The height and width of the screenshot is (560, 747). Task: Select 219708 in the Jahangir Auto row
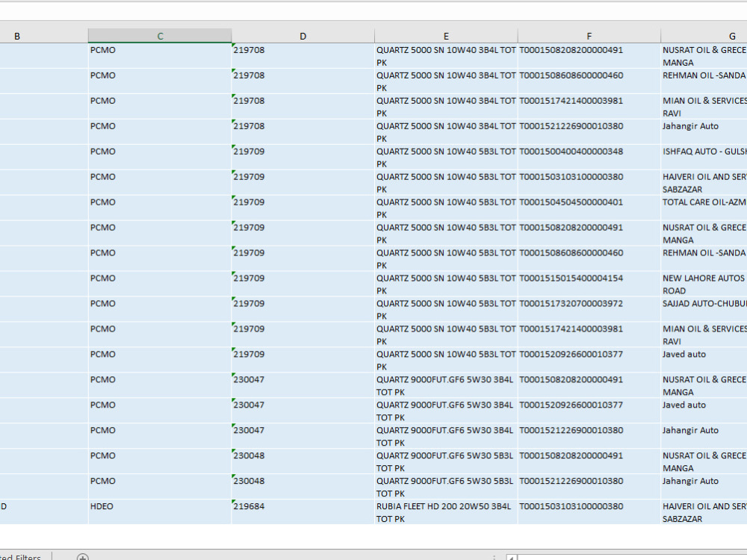click(303, 132)
